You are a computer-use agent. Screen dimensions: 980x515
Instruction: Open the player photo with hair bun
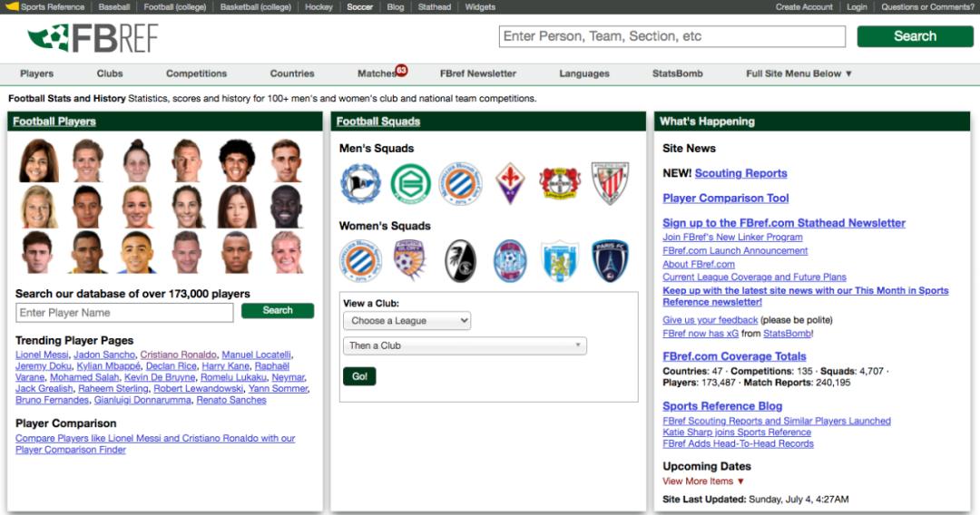point(137,160)
